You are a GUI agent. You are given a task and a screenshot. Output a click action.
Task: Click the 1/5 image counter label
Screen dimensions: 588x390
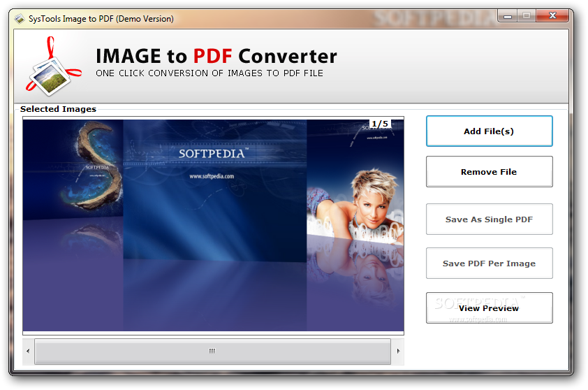[380, 124]
